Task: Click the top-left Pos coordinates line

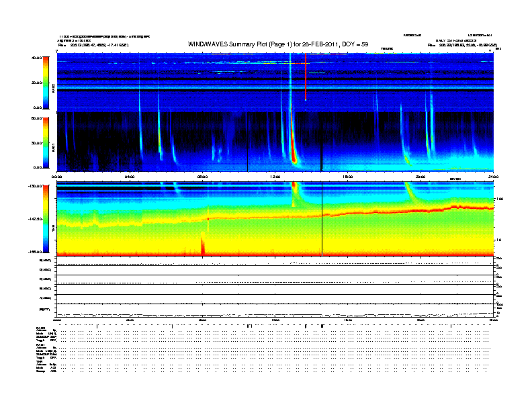Action: pyautogui.click(x=93, y=45)
